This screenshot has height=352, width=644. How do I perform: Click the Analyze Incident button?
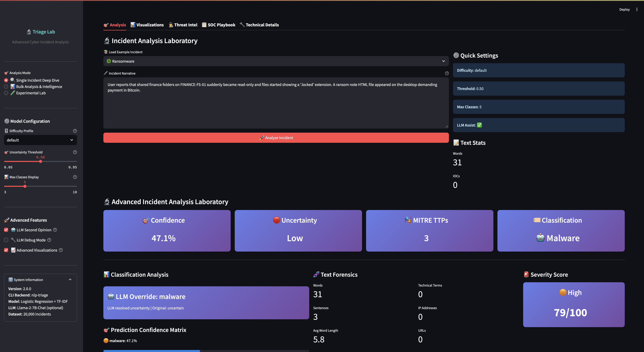(276, 138)
